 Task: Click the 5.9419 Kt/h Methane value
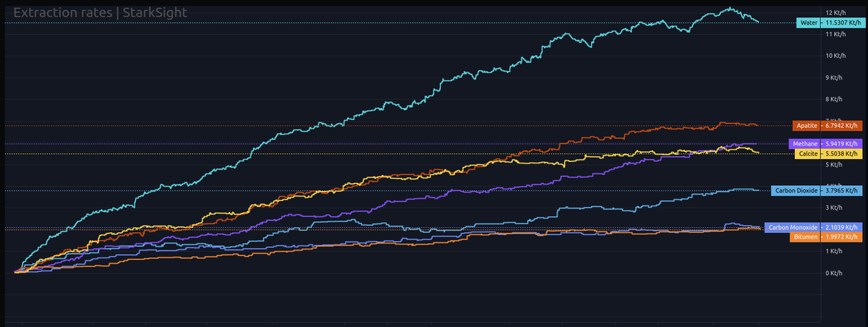(x=843, y=144)
